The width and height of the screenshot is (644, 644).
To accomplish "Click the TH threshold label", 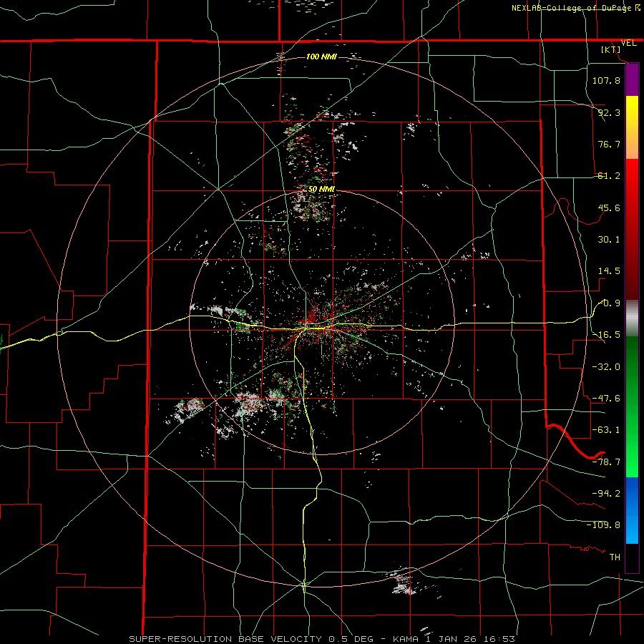I will pos(615,557).
